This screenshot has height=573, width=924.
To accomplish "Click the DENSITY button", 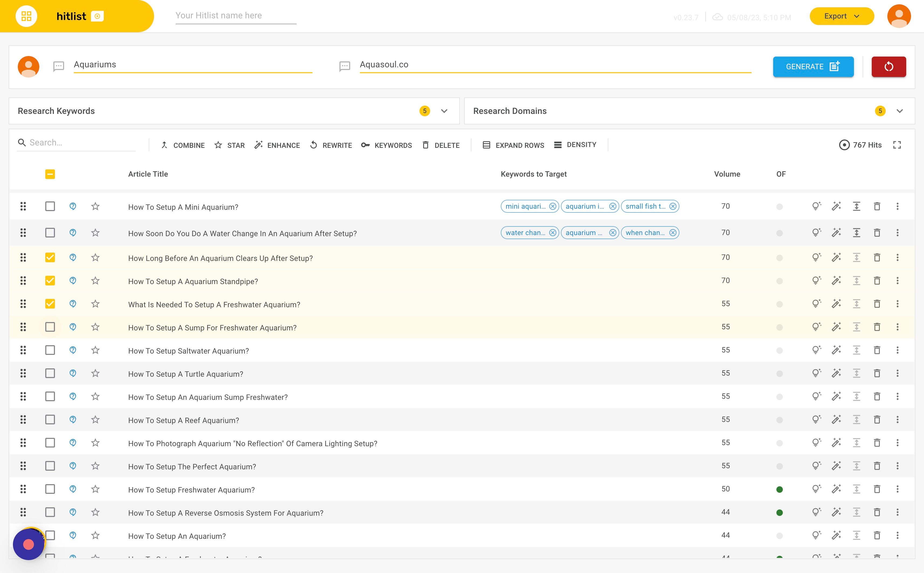I will tap(575, 145).
